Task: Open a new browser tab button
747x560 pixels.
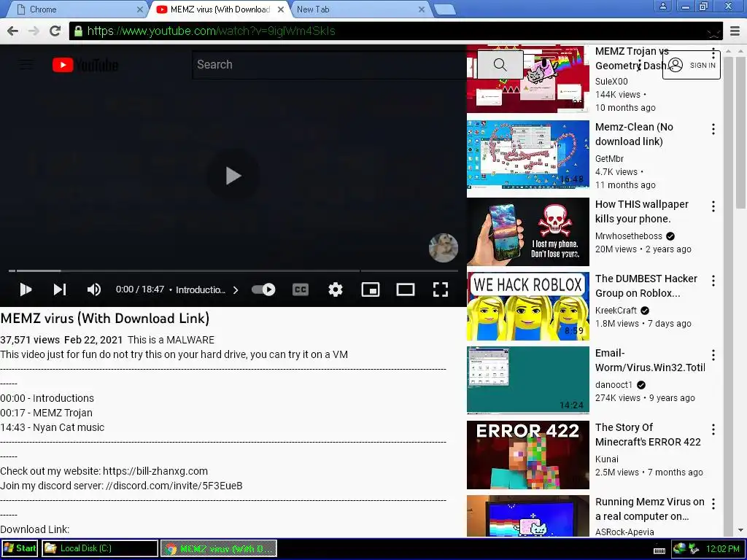Action: [445, 9]
